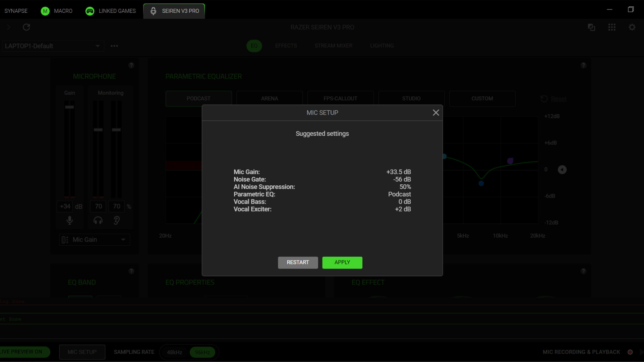This screenshot has height=362, width=644.
Task: Select the blue EQ band dip point
Action: [481, 183]
